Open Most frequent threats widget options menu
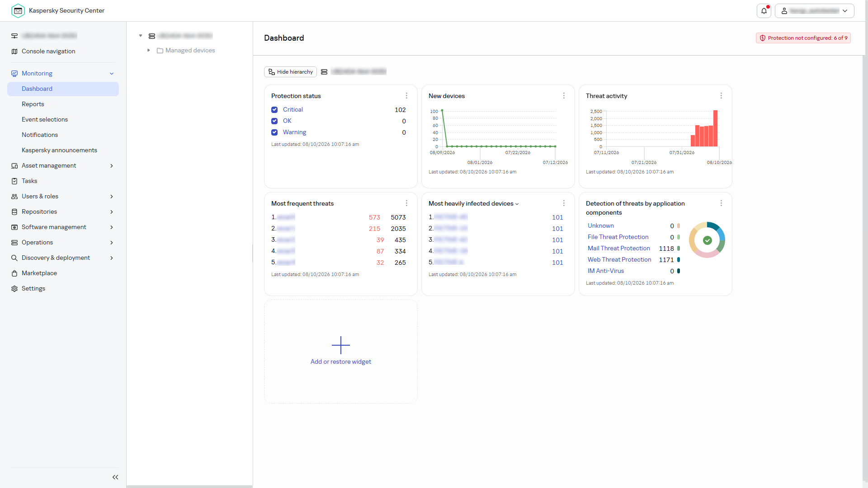868x488 pixels. (x=406, y=203)
